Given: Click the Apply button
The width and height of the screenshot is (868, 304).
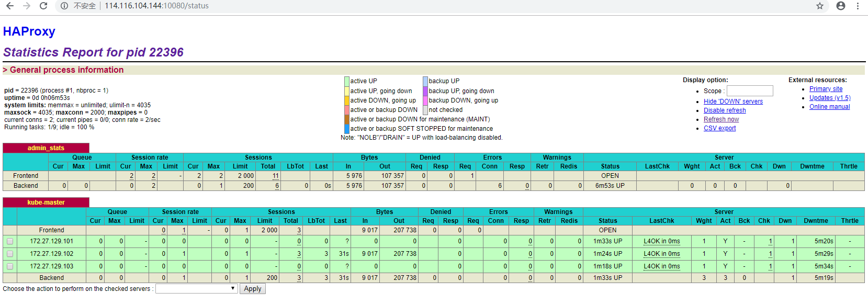Looking at the screenshot, I should coord(253,288).
